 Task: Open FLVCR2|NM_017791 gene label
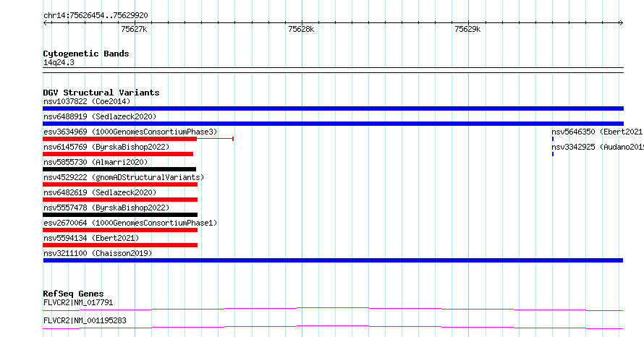(78, 302)
